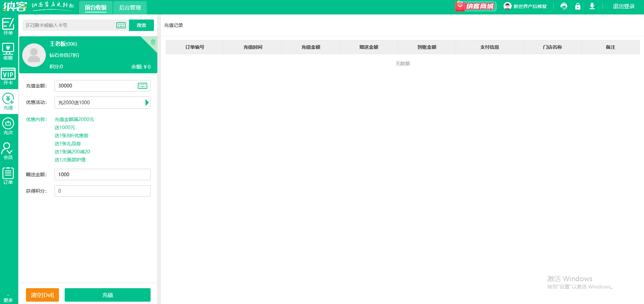Click the orange 清空[Del] button
Viewport: 644px width, 304px height.
[42, 295]
